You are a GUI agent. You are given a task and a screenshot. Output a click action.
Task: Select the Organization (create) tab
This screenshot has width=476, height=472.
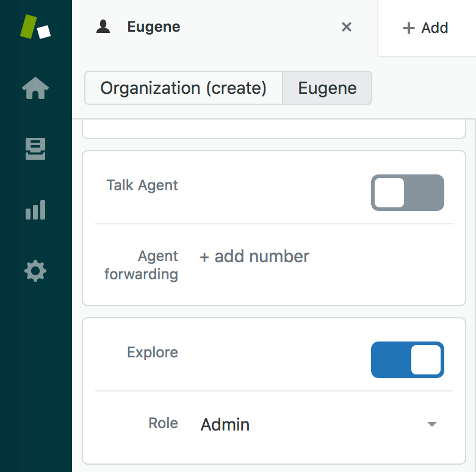click(183, 88)
